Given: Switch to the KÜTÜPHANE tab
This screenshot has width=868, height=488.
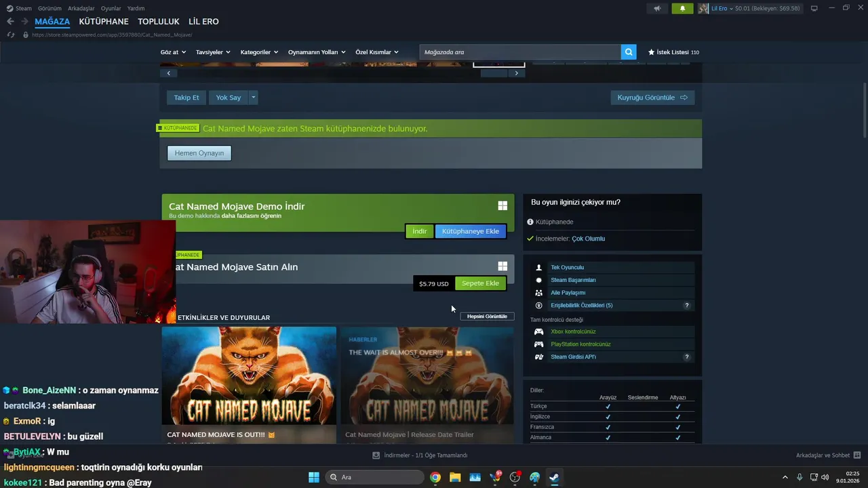Looking at the screenshot, I should tap(104, 22).
